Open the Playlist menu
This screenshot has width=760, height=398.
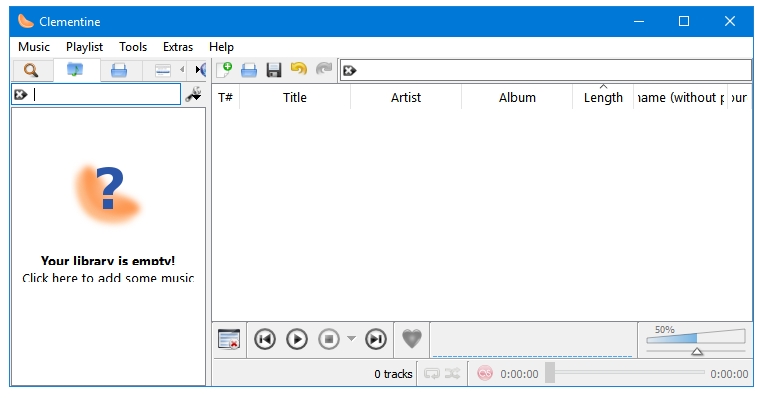(x=84, y=47)
